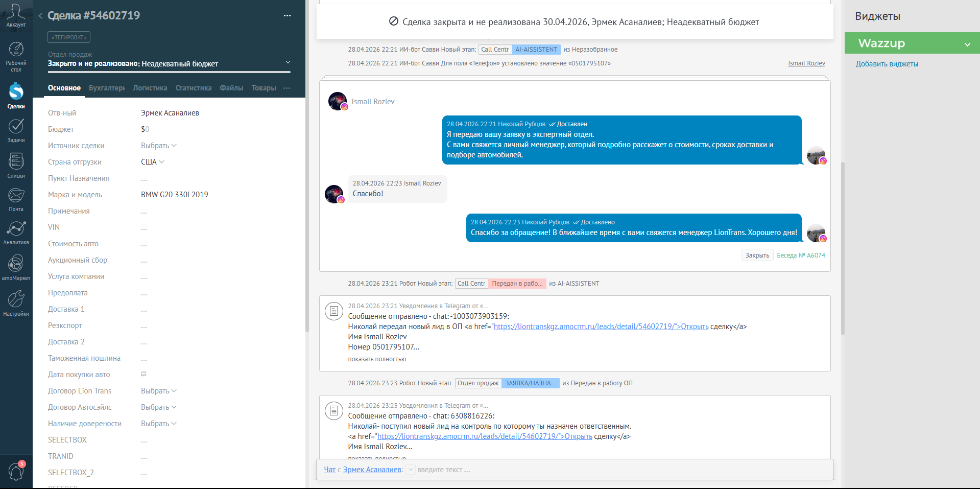Click avatar beside the Спасибо! message

334,194
